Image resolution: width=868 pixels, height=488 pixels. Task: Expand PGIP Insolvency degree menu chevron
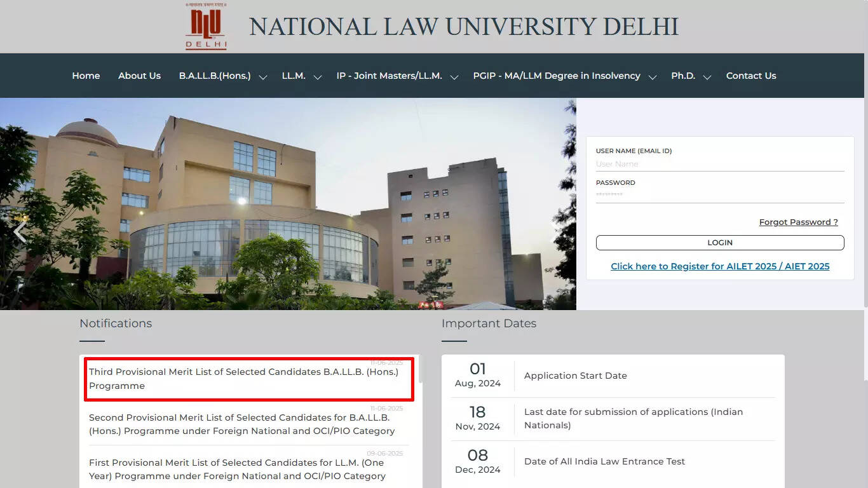pyautogui.click(x=653, y=77)
